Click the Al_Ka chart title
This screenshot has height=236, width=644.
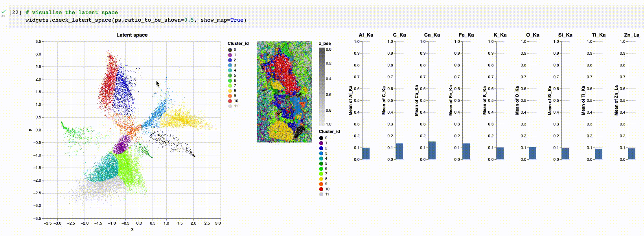click(366, 35)
